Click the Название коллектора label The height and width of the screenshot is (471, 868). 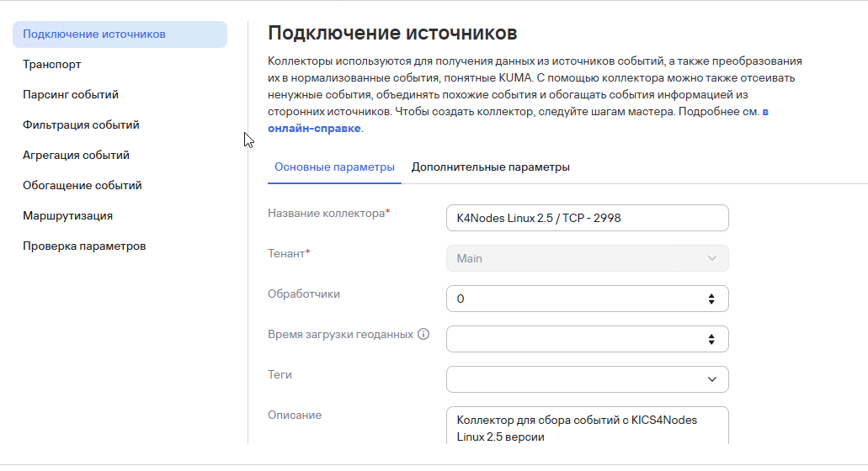tap(329, 214)
